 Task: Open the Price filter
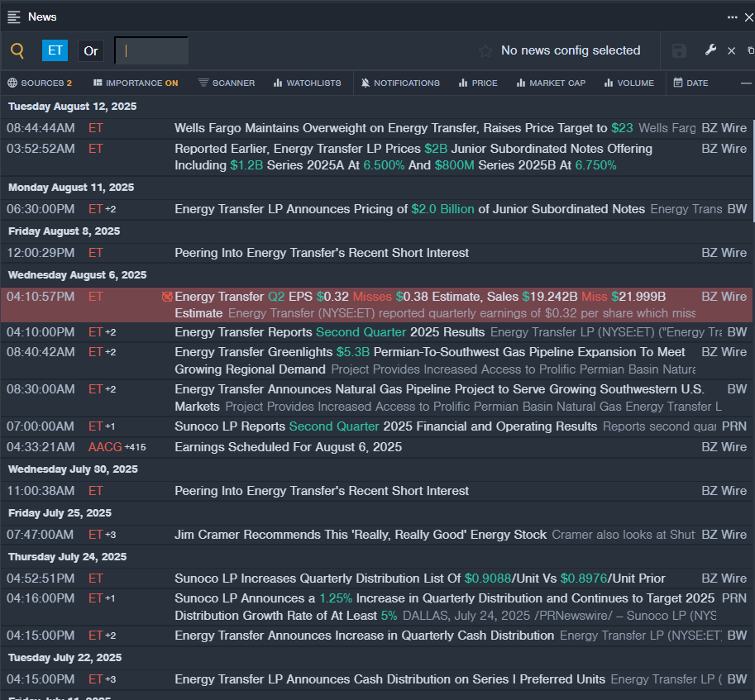coord(478,83)
